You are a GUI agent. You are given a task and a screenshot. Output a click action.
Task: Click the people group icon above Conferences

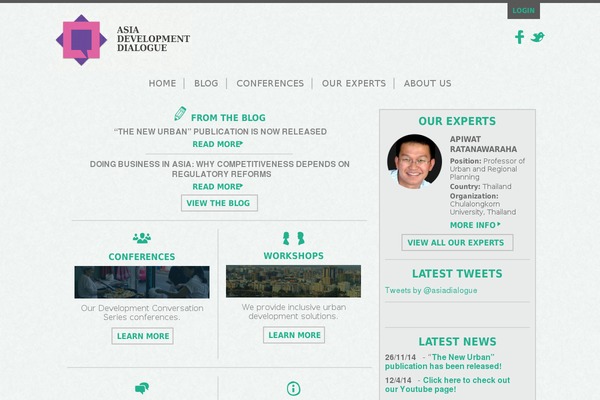pos(142,238)
